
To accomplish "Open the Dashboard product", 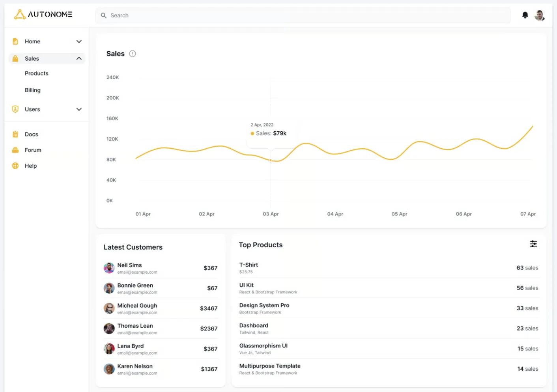I will (254, 325).
